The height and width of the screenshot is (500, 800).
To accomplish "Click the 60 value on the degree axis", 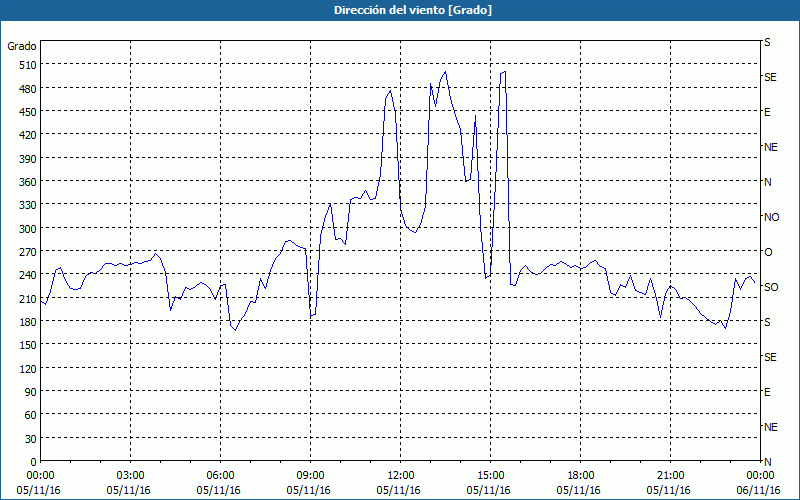I will [31, 415].
